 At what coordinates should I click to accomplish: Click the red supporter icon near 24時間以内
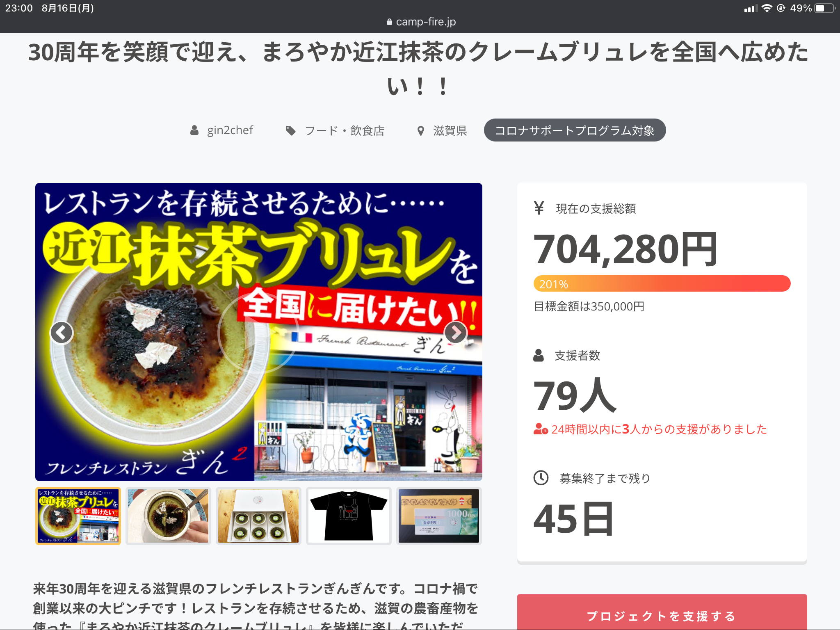[x=541, y=429]
